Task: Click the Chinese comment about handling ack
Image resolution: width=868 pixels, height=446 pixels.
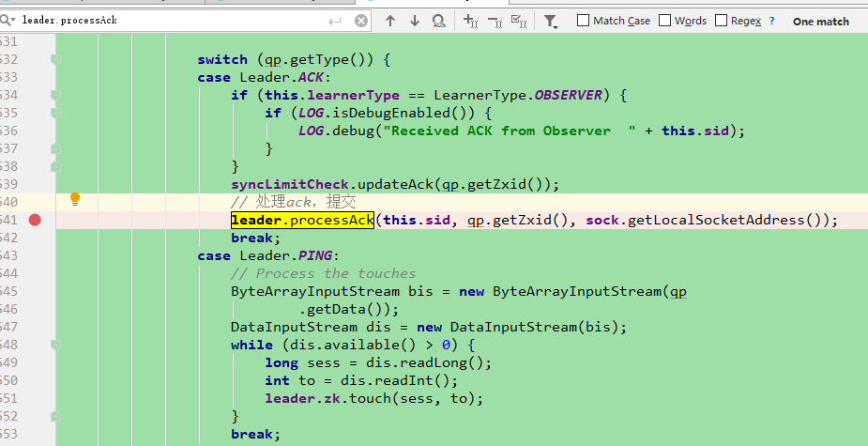Action: click(294, 202)
